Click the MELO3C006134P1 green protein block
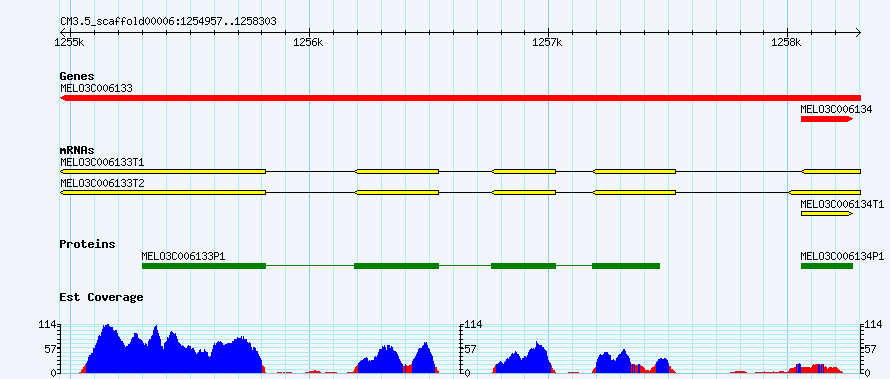This screenshot has width=890, height=379. pos(826,266)
